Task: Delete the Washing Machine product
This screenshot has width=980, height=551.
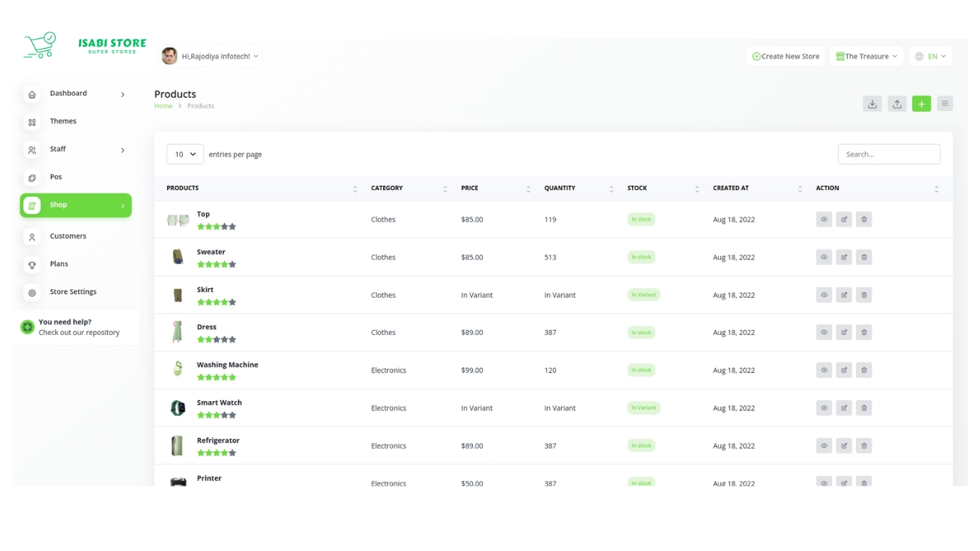Action: pyautogui.click(x=864, y=370)
